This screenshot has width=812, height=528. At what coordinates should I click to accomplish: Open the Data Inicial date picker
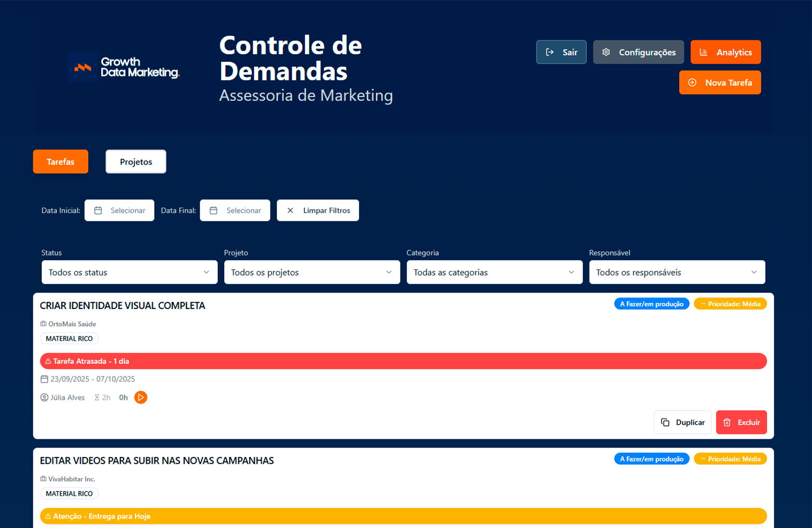click(x=119, y=210)
